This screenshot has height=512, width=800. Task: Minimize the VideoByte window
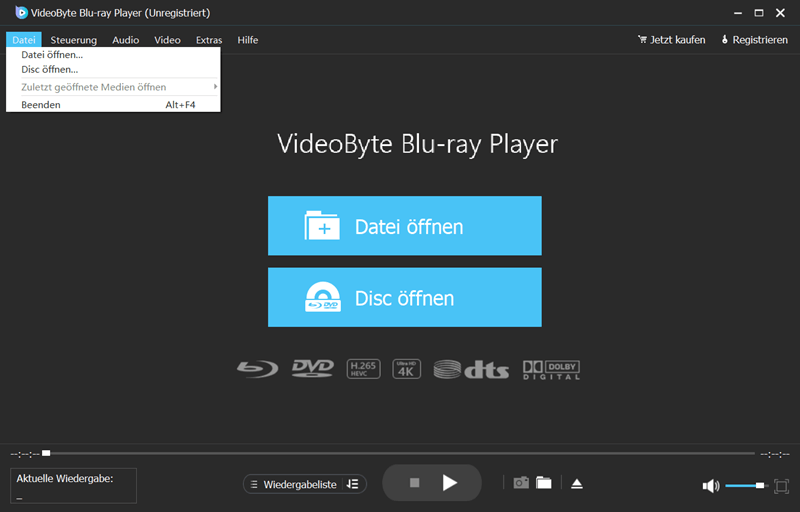pos(738,13)
